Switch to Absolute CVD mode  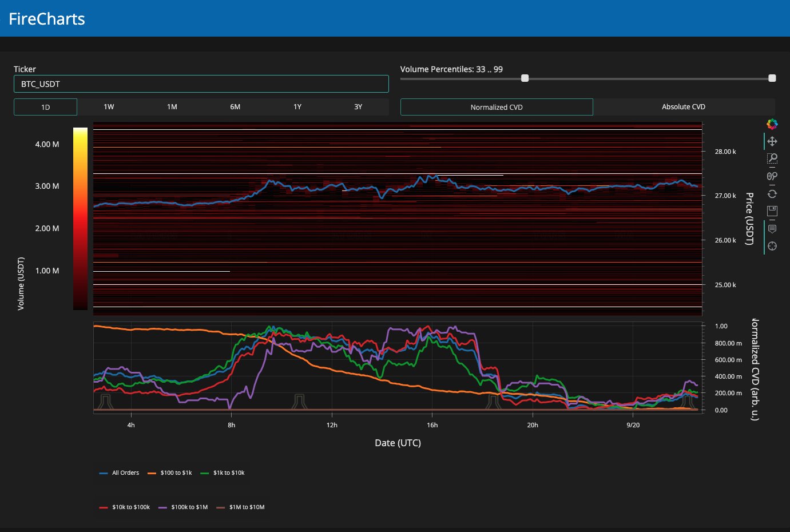[684, 107]
